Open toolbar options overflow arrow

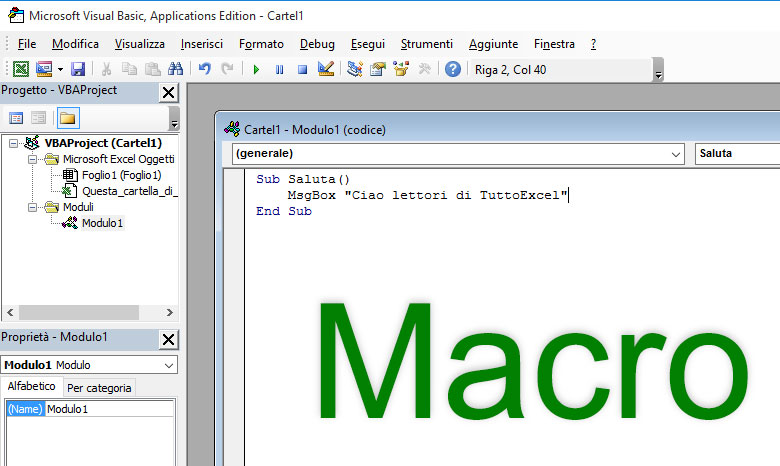658,70
